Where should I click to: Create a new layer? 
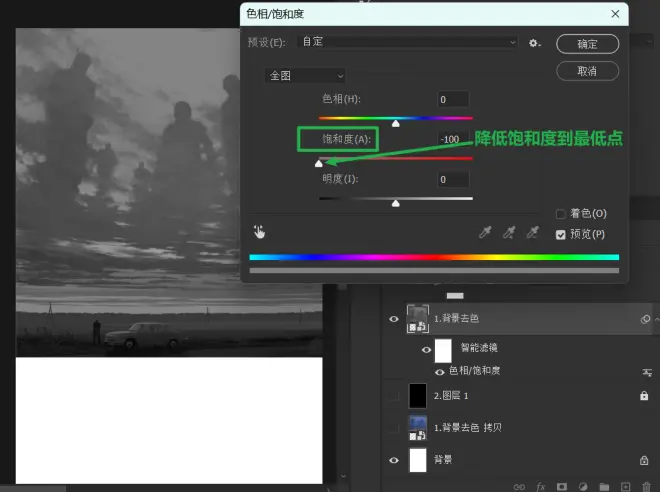tap(625, 487)
